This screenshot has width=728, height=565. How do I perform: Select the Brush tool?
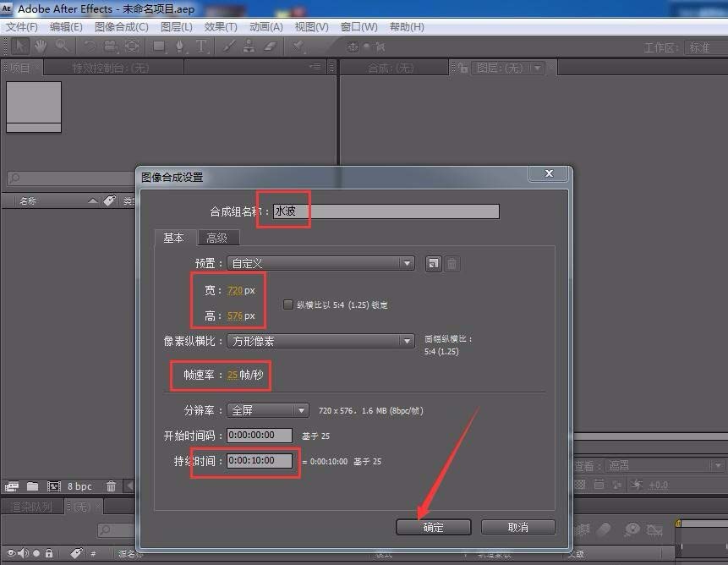point(228,46)
